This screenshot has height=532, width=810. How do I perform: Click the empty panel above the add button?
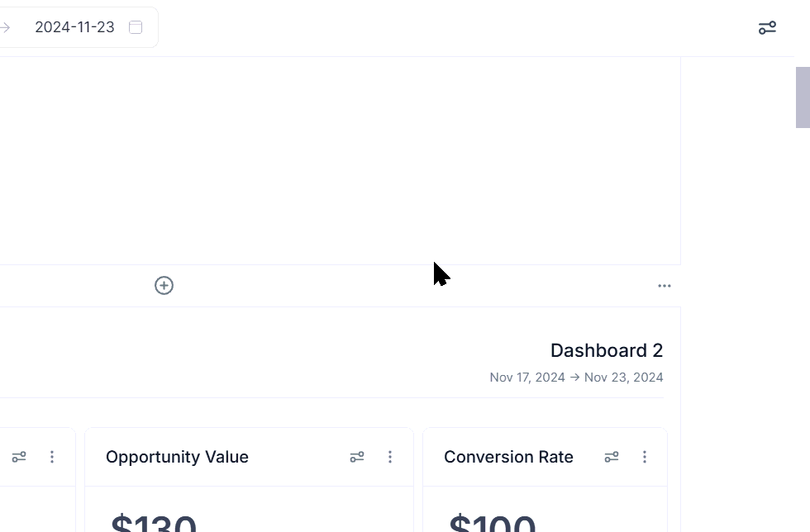pyautogui.click(x=339, y=161)
